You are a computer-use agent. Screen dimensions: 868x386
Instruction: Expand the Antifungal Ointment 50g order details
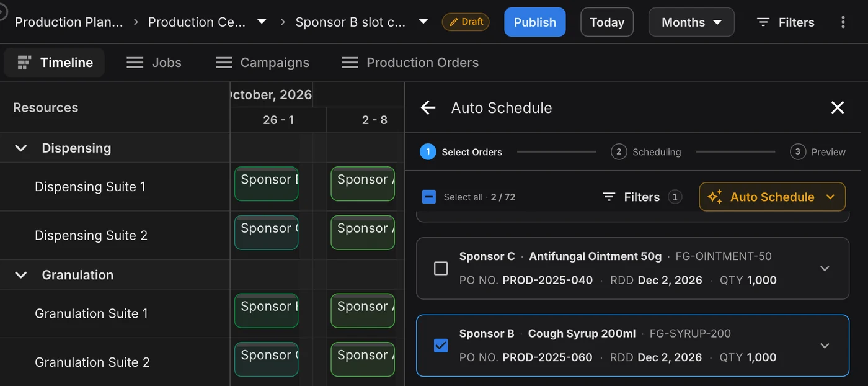[825, 268]
